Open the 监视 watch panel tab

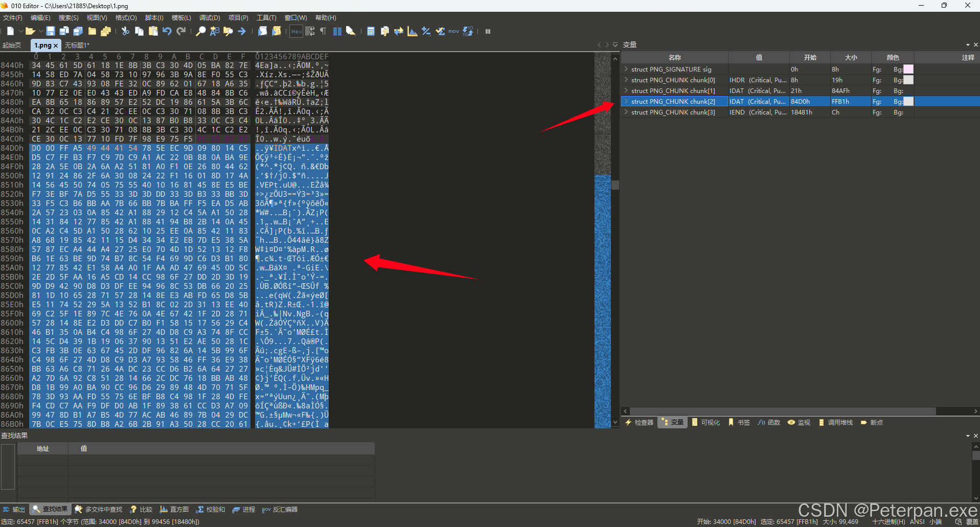(799, 422)
